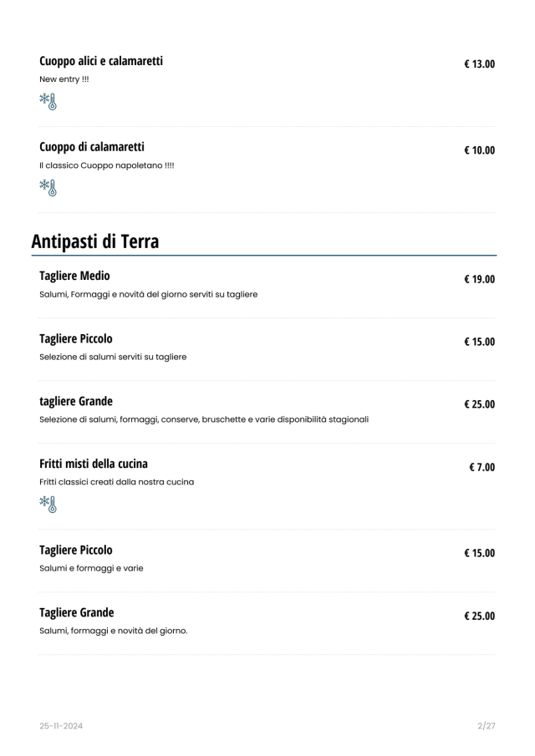Select the Fritti misti della cucina title

click(x=94, y=464)
